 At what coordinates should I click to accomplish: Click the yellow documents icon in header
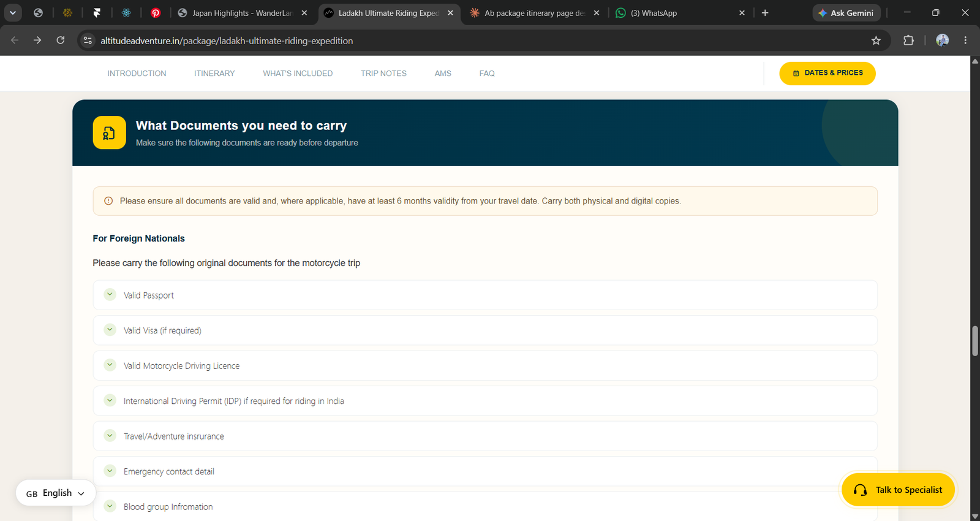(x=109, y=132)
